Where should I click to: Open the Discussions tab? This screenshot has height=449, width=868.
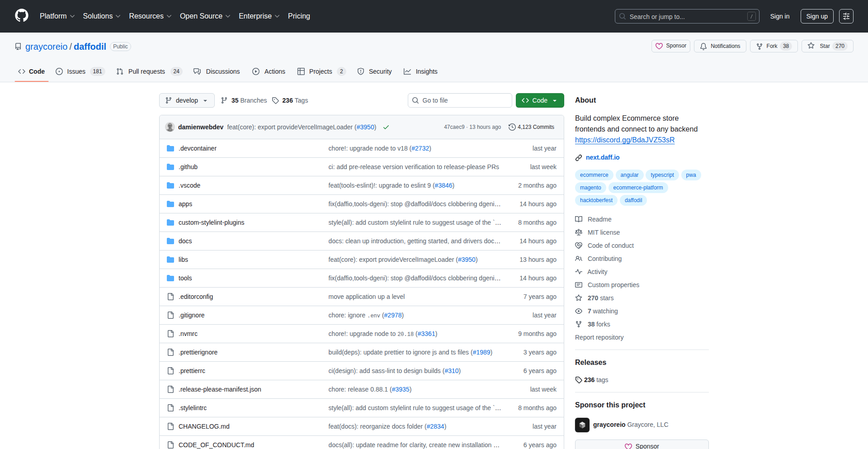click(217, 71)
